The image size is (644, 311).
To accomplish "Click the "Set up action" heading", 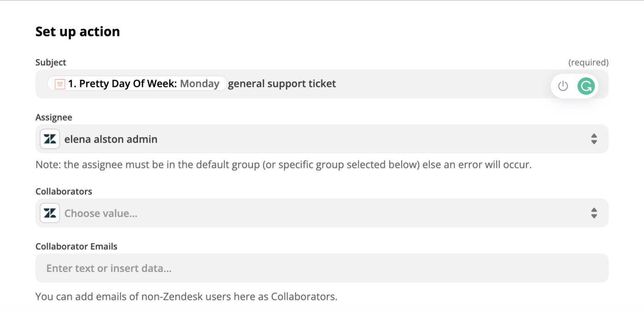I will point(78,31).
